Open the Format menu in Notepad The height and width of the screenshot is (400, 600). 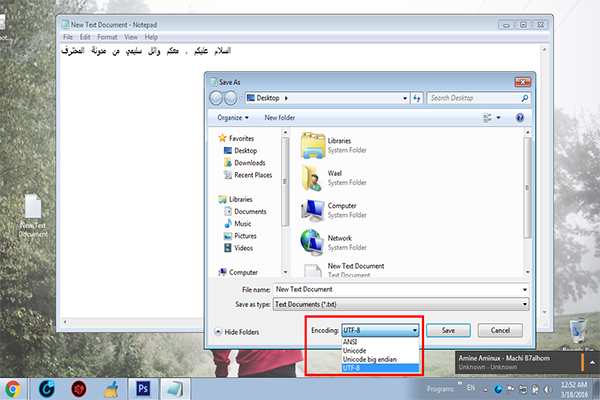[106, 36]
